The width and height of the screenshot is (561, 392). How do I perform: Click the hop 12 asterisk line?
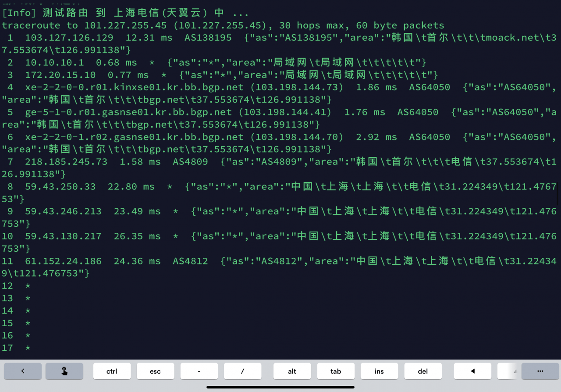pyautogui.click(x=16, y=286)
